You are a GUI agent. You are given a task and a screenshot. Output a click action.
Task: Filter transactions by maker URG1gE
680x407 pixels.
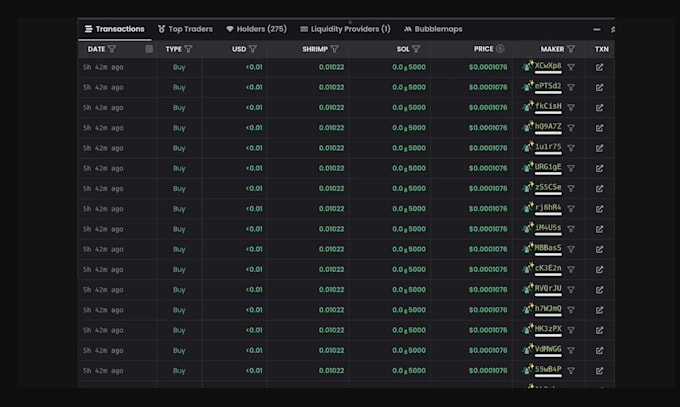tap(571, 168)
